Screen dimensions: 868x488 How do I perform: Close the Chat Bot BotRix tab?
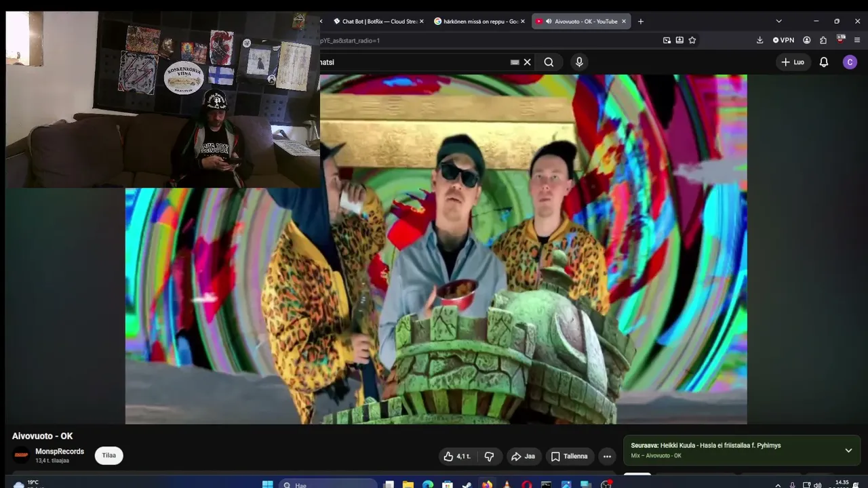point(421,22)
